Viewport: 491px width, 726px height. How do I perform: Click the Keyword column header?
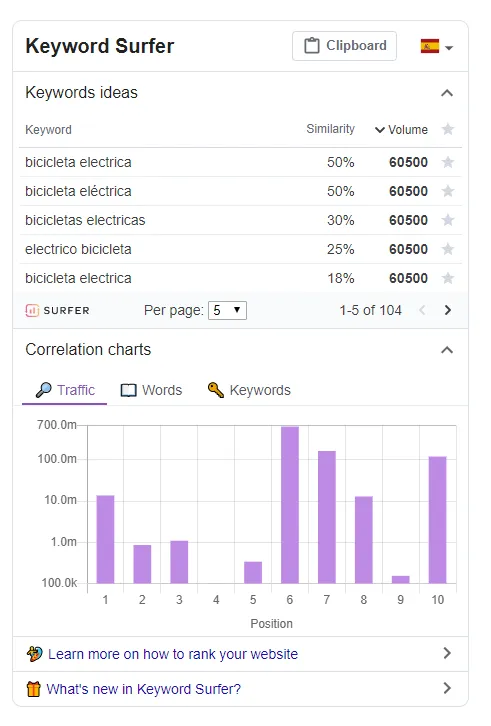(x=48, y=130)
